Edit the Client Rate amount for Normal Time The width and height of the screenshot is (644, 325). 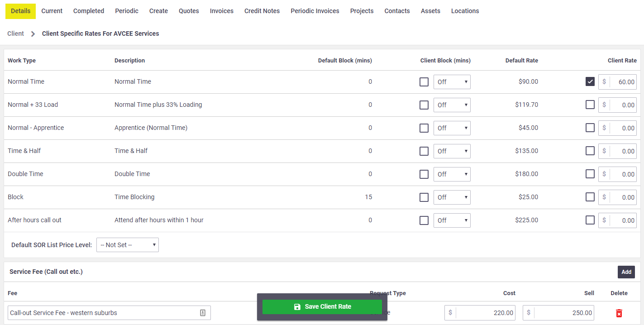[617, 82]
